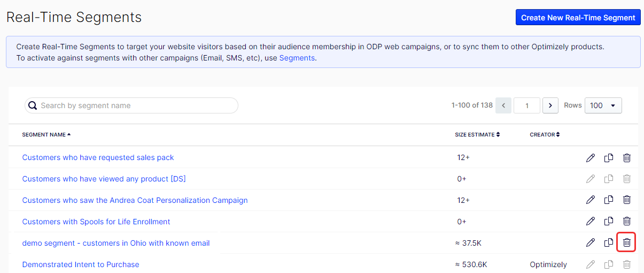Edit the requested sales pack segment
This screenshot has width=644, height=273.
590,157
